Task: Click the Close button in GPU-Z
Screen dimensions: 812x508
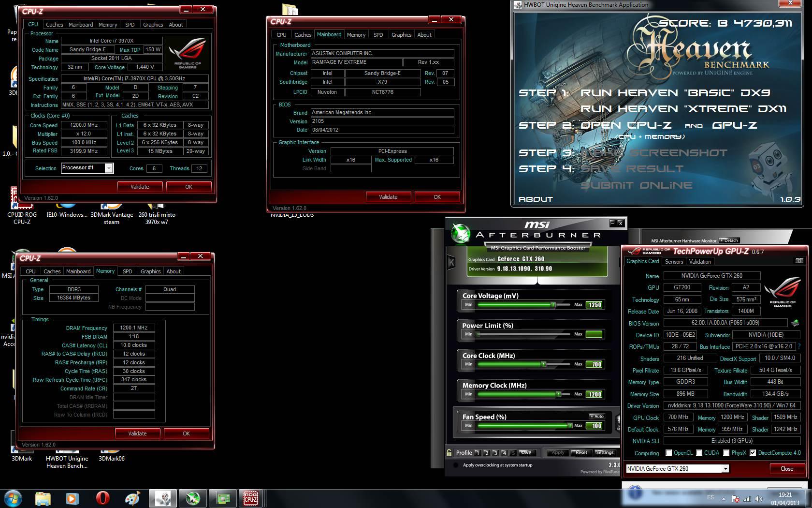Action: tap(786, 468)
